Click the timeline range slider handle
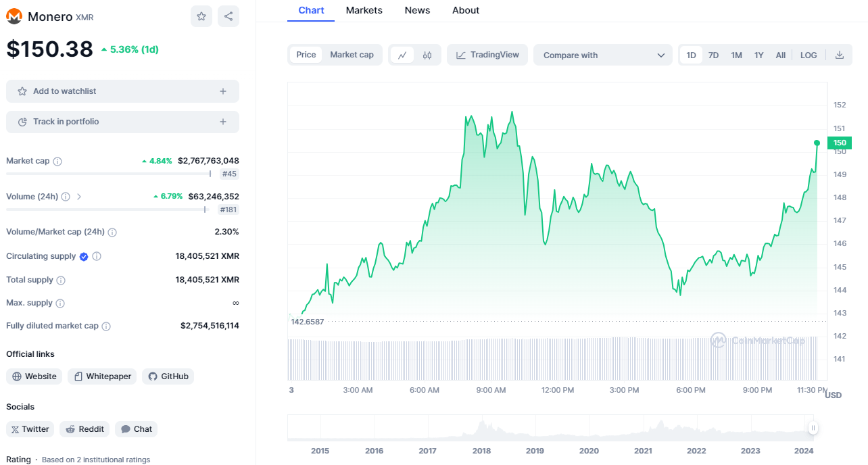868x465 pixels. (x=813, y=428)
